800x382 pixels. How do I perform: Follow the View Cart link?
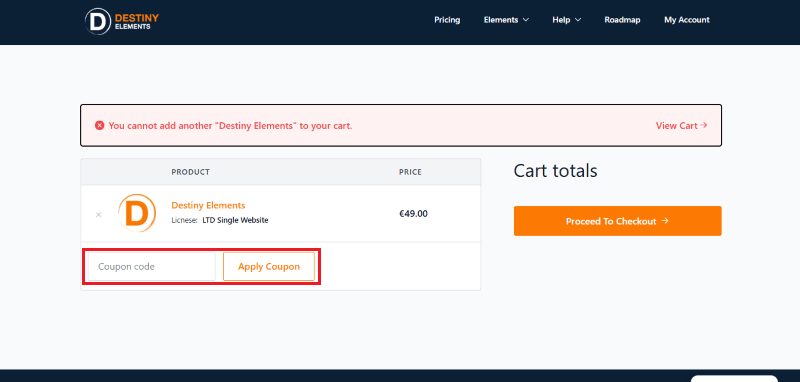click(681, 125)
